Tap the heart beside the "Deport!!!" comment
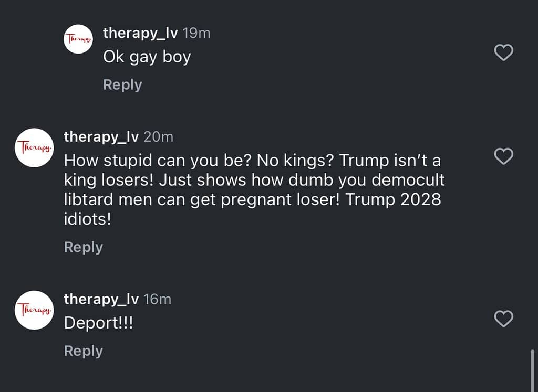538x392 pixels. tap(504, 319)
